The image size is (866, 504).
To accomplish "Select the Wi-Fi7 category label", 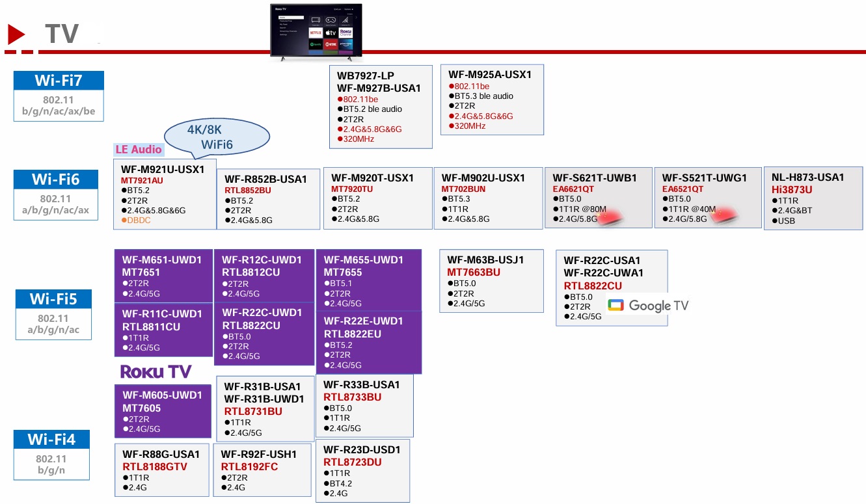I will click(59, 81).
